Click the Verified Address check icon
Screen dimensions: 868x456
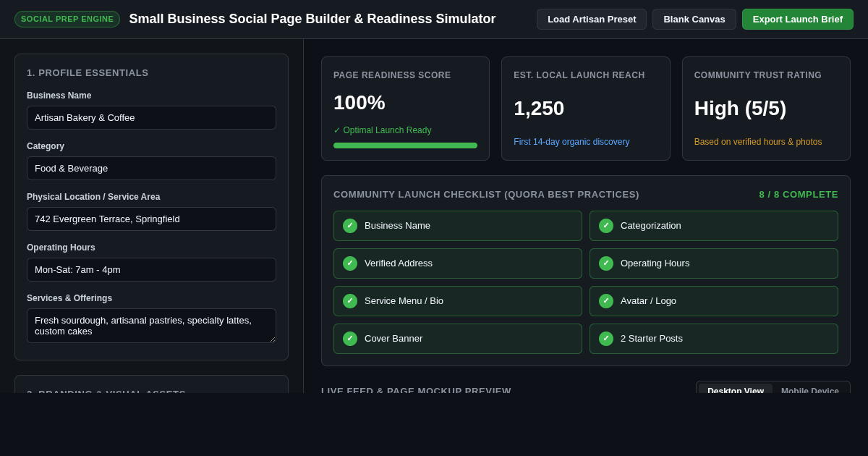point(350,263)
